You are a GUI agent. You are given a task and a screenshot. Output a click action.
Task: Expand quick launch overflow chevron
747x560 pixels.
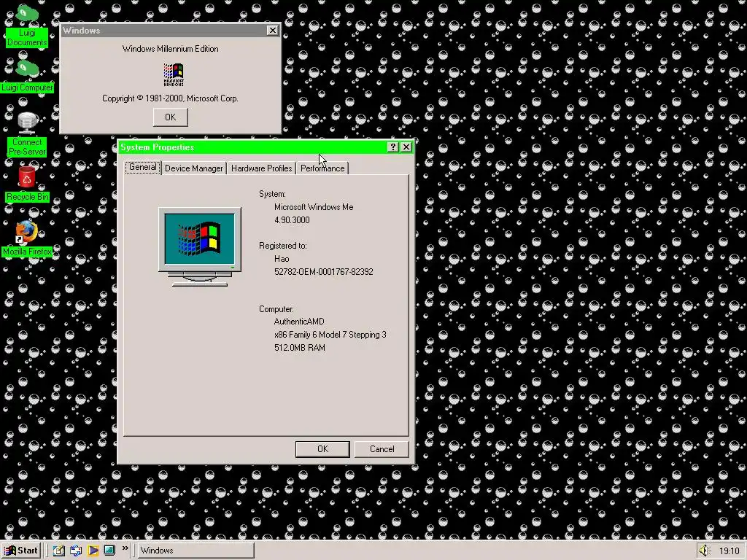[125, 548]
